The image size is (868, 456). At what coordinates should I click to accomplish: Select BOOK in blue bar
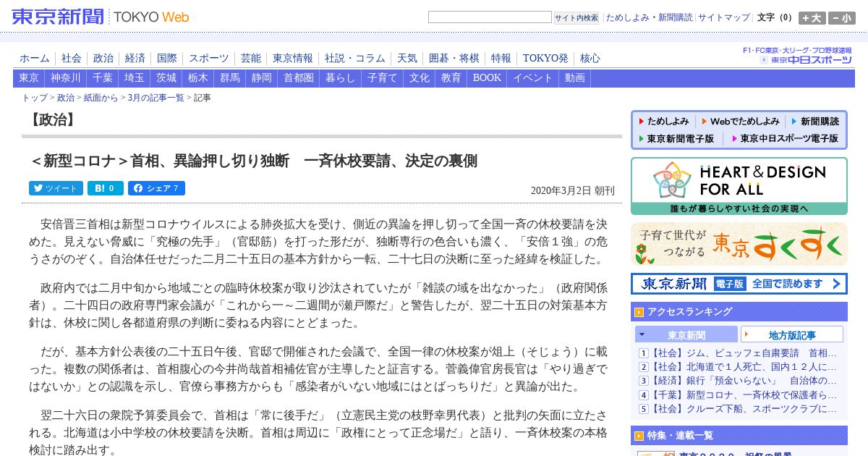(x=487, y=78)
